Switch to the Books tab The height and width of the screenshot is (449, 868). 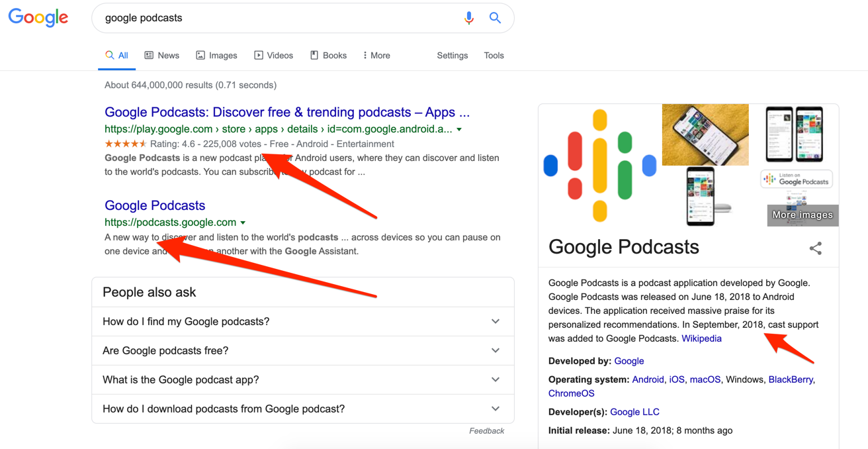(x=329, y=56)
